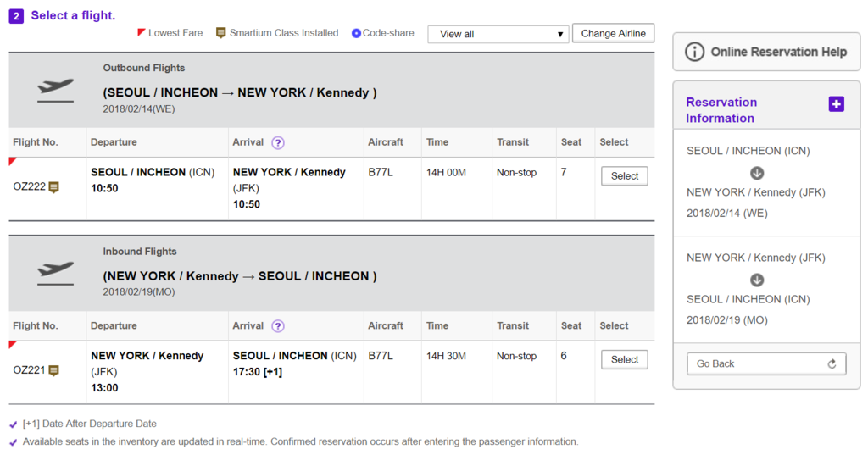Open Online Reservation Help
Image resolution: width=868 pixels, height=455 pixels.
[x=765, y=52]
